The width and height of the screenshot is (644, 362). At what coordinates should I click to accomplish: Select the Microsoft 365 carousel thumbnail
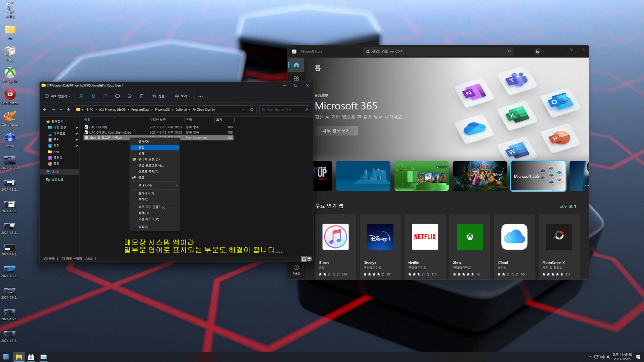[538, 176]
